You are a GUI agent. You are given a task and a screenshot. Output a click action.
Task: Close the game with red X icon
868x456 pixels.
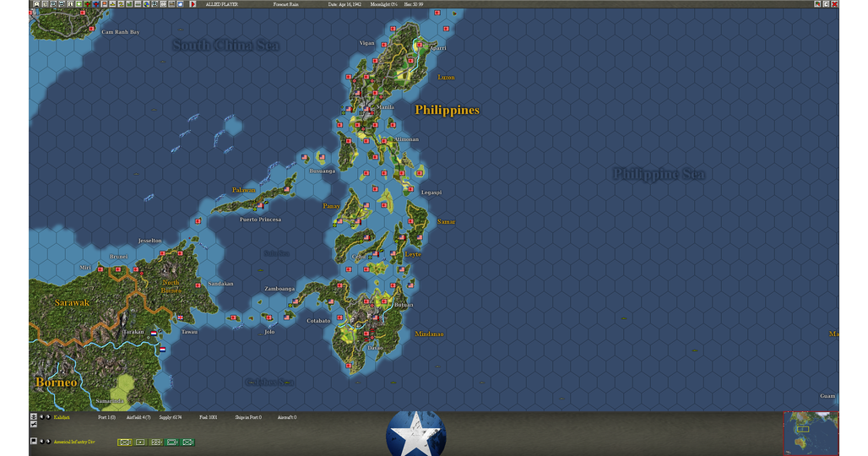[x=835, y=4]
